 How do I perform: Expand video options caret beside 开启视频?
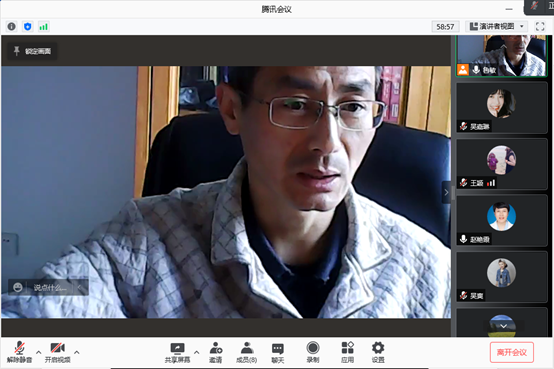point(76,352)
